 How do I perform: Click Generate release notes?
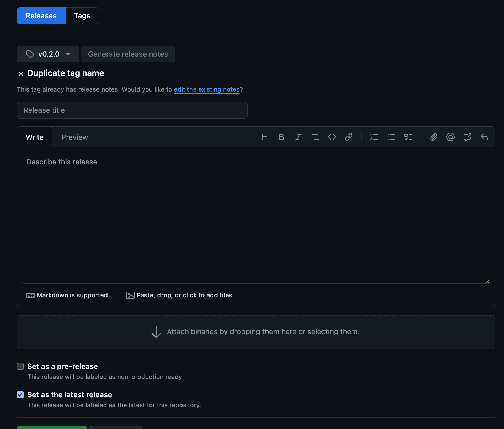[128, 54]
